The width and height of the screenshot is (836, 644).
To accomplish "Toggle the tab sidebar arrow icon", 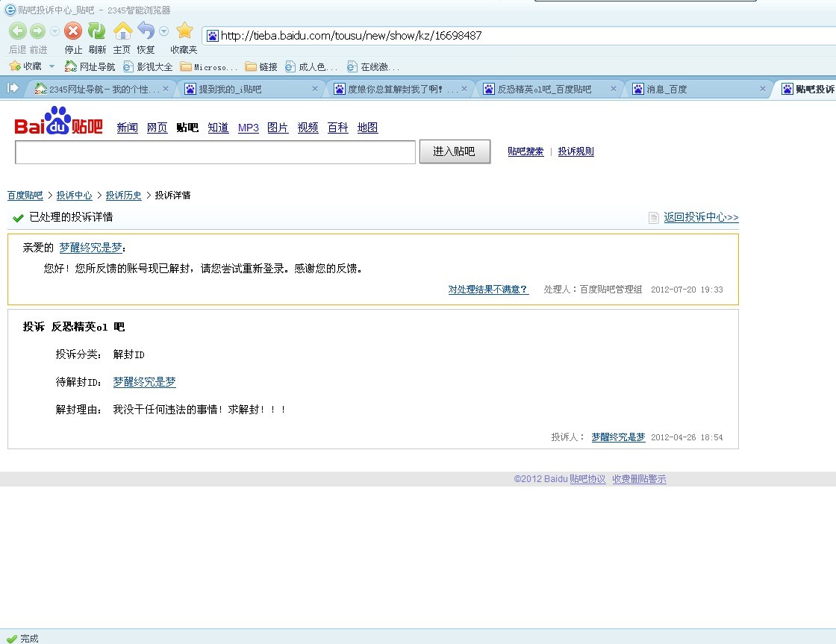I will (x=13, y=88).
